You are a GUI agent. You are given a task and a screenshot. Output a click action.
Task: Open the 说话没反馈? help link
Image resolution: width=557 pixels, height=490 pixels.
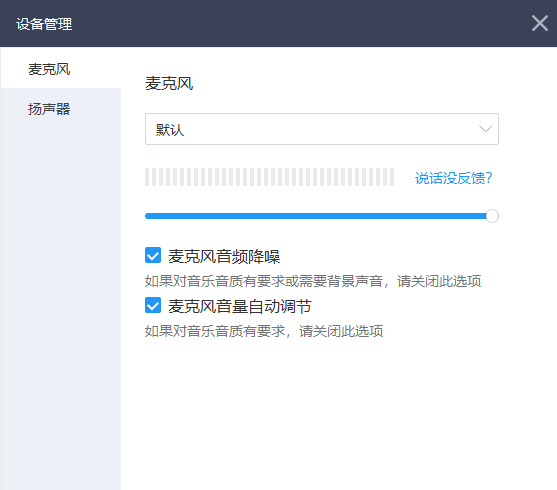453,178
